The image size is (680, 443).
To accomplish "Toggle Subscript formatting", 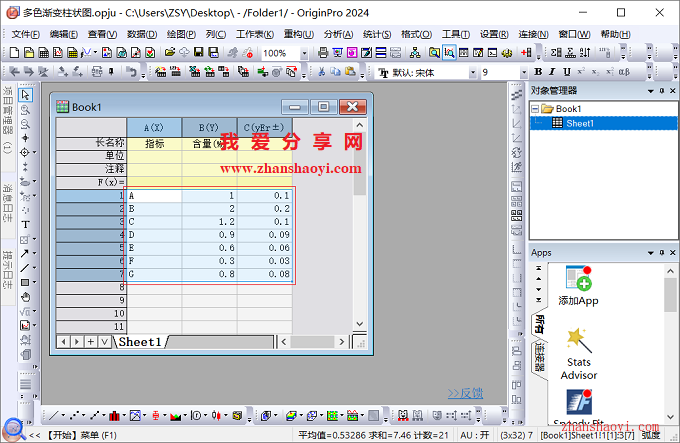I will [595, 72].
